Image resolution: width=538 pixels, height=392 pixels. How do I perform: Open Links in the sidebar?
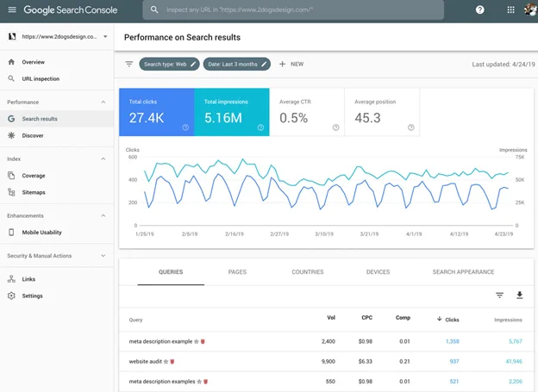[x=28, y=279]
